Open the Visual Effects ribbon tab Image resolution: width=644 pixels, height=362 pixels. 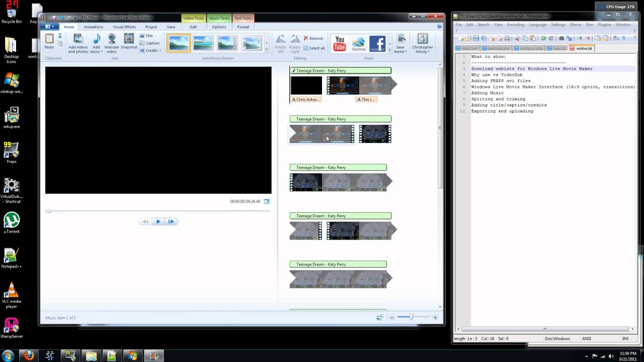(124, 27)
